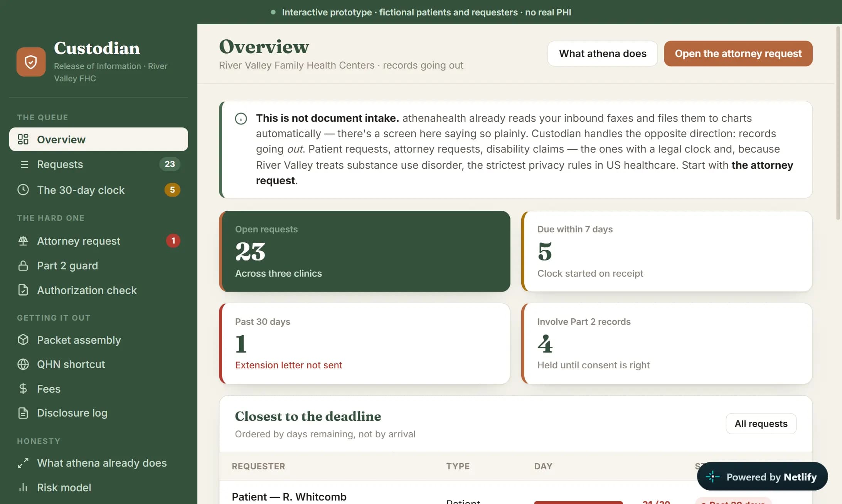This screenshot has height=504, width=842.
Task: Go to The 30-day clock page
Action: point(99,190)
